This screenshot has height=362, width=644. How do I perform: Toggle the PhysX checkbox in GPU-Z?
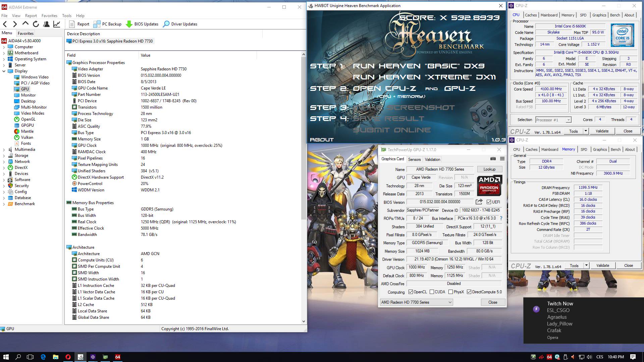(x=450, y=292)
